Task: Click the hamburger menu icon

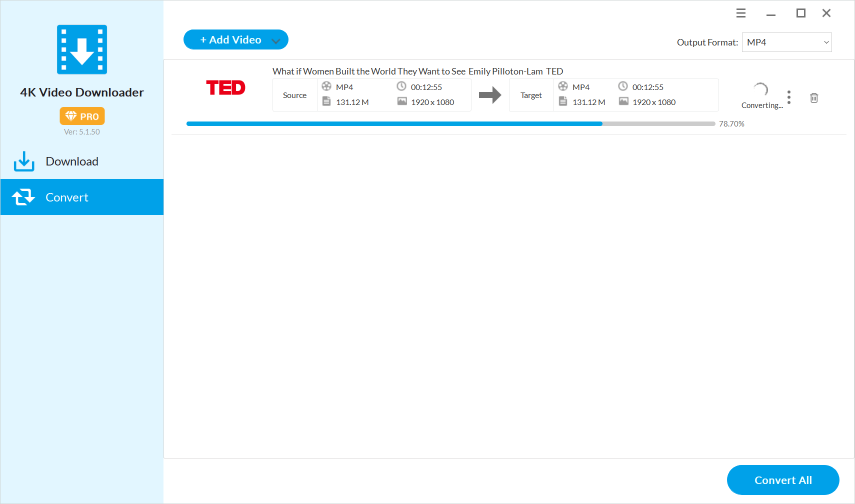Action: pyautogui.click(x=741, y=13)
